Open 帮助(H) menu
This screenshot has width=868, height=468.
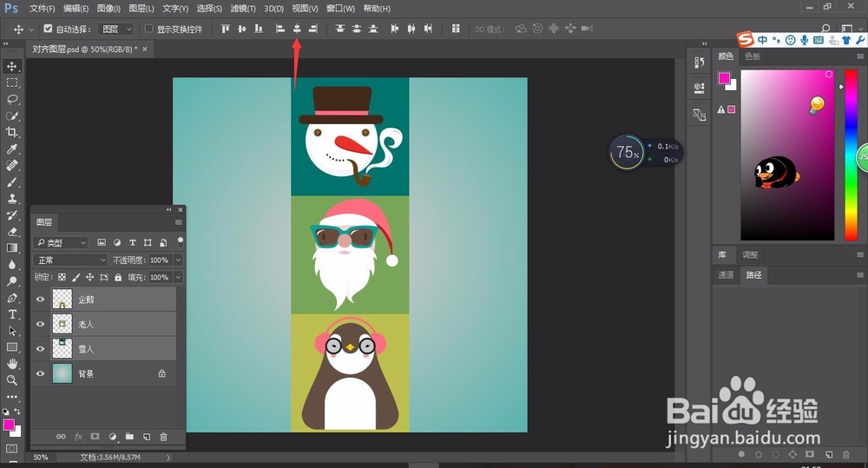(x=377, y=9)
